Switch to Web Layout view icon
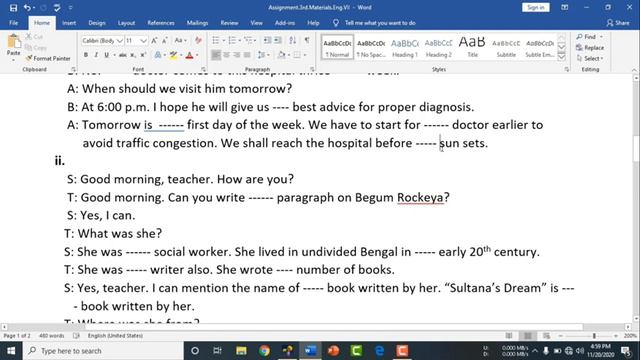The image size is (640, 360). point(546,336)
